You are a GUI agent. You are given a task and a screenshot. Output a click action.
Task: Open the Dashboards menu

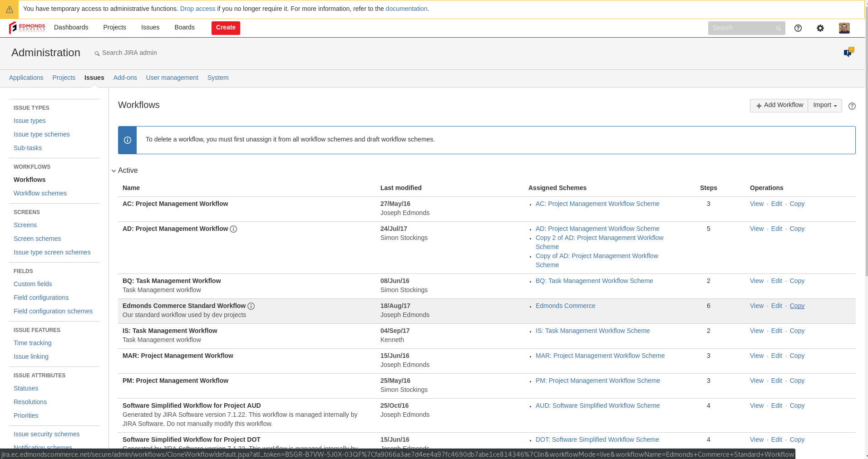pyautogui.click(x=71, y=27)
